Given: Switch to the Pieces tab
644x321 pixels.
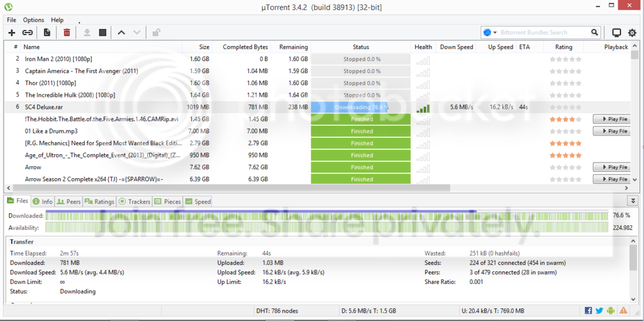Looking at the screenshot, I should click(x=167, y=201).
